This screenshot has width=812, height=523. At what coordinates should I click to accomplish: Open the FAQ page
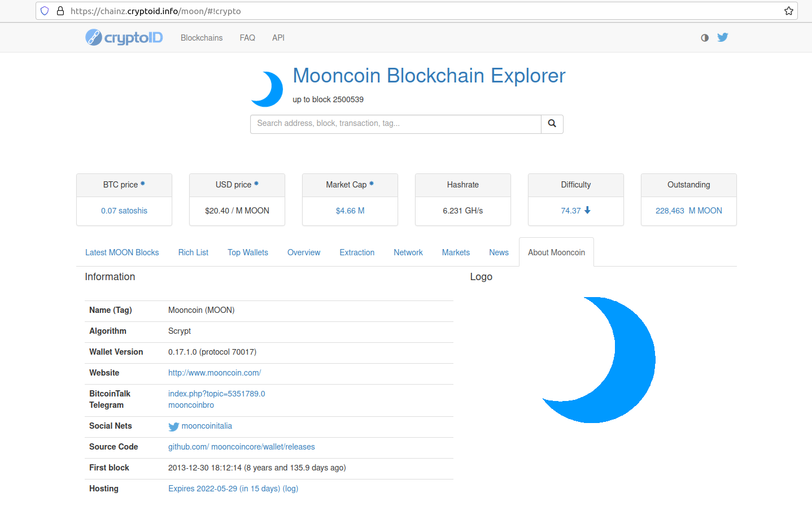coord(247,38)
